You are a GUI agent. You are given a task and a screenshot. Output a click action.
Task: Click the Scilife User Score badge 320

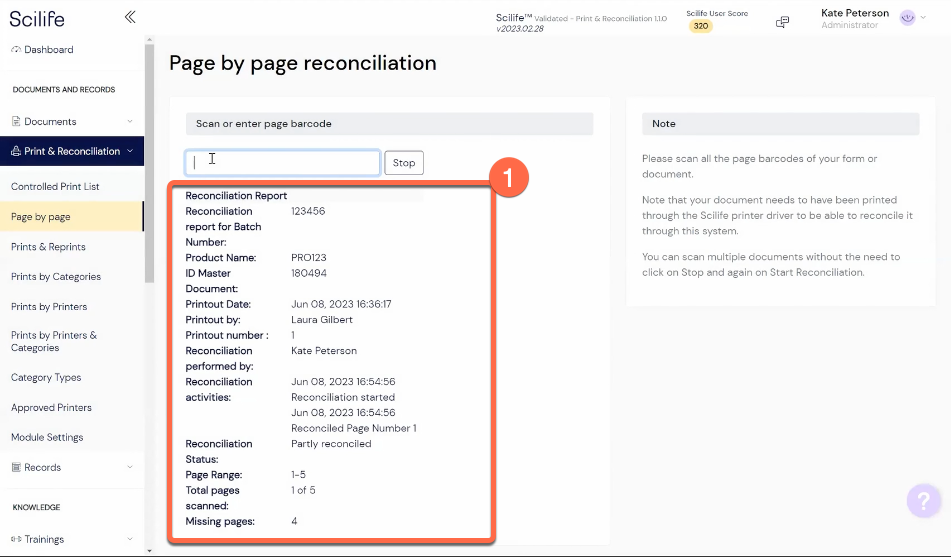701,26
